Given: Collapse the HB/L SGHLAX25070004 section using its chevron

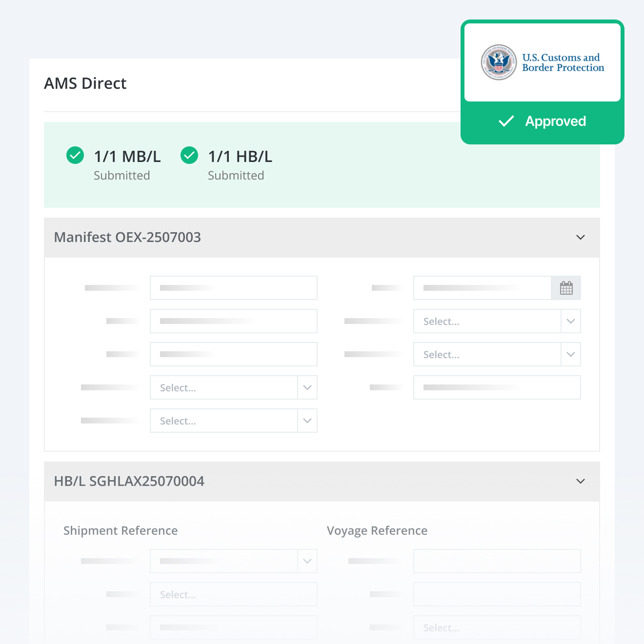Looking at the screenshot, I should point(580,482).
